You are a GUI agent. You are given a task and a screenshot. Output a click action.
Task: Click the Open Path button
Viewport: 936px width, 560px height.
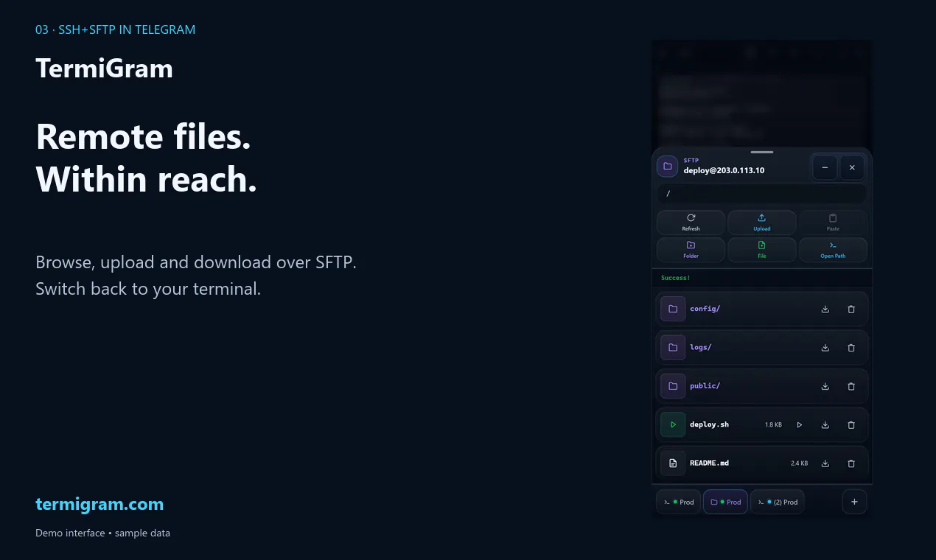833,250
